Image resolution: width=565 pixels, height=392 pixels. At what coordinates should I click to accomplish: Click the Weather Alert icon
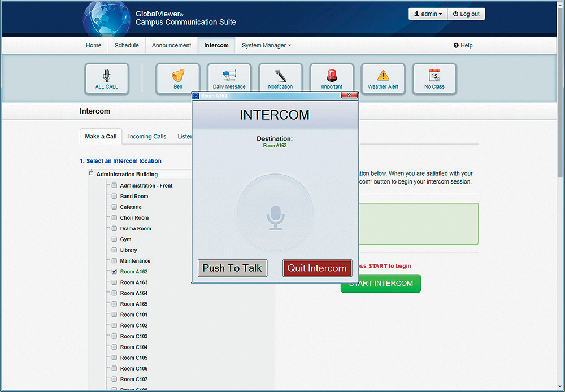pyautogui.click(x=383, y=74)
